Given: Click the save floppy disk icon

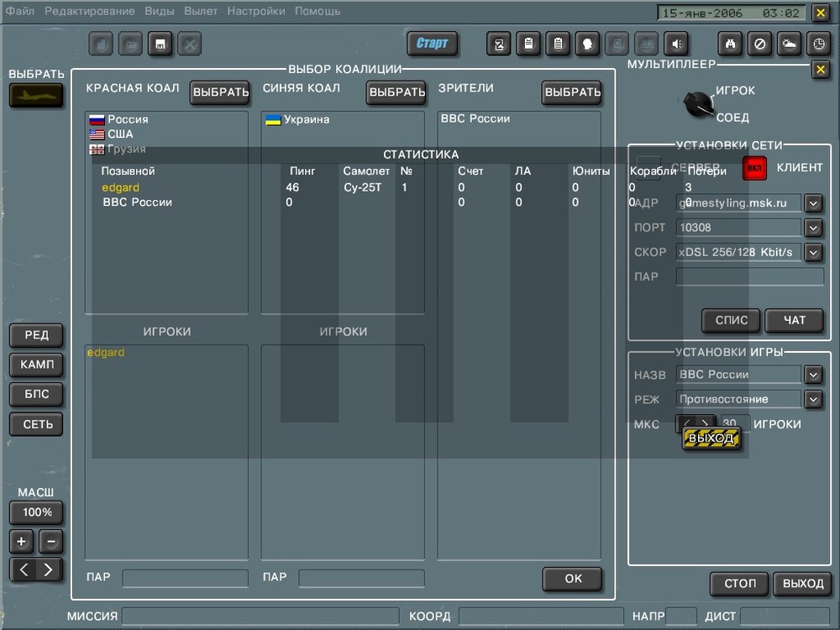Looking at the screenshot, I should click(x=160, y=44).
